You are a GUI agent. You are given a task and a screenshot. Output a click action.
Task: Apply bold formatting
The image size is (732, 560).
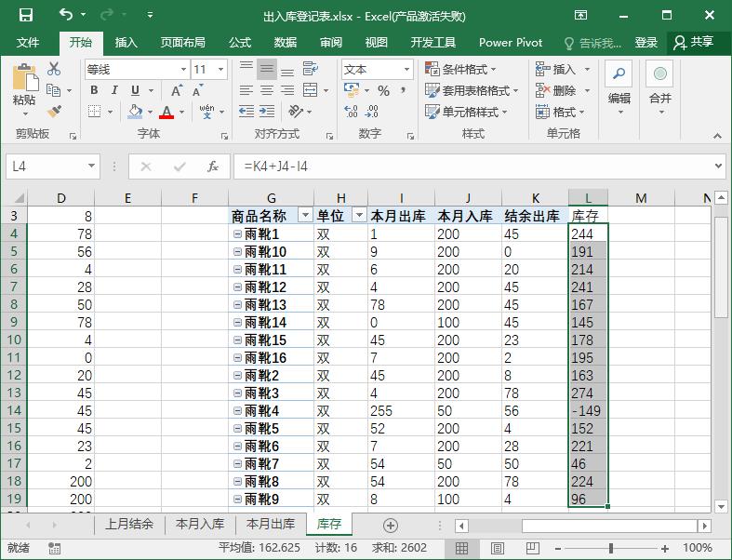click(x=94, y=90)
